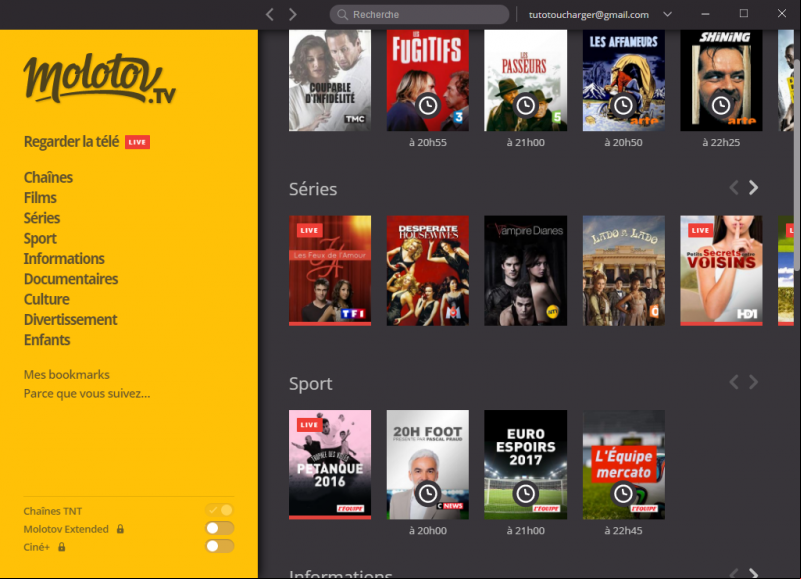Click the search magnifier icon

click(x=342, y=14)
